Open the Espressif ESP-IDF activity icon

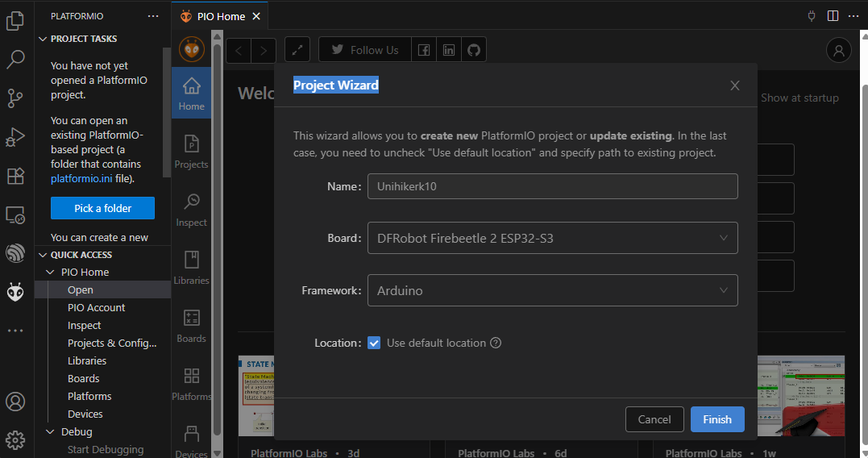click(15, 253)
